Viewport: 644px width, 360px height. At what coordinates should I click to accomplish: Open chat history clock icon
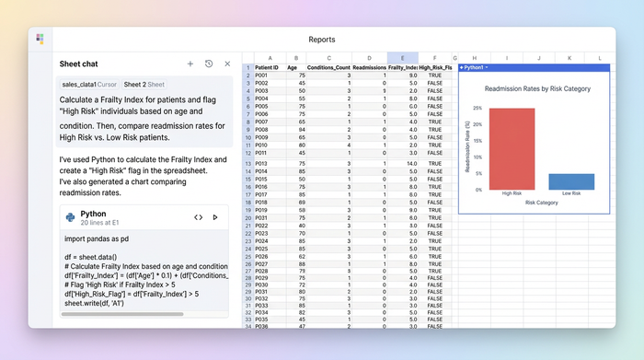pyautogui.click(x=209, y=64)
